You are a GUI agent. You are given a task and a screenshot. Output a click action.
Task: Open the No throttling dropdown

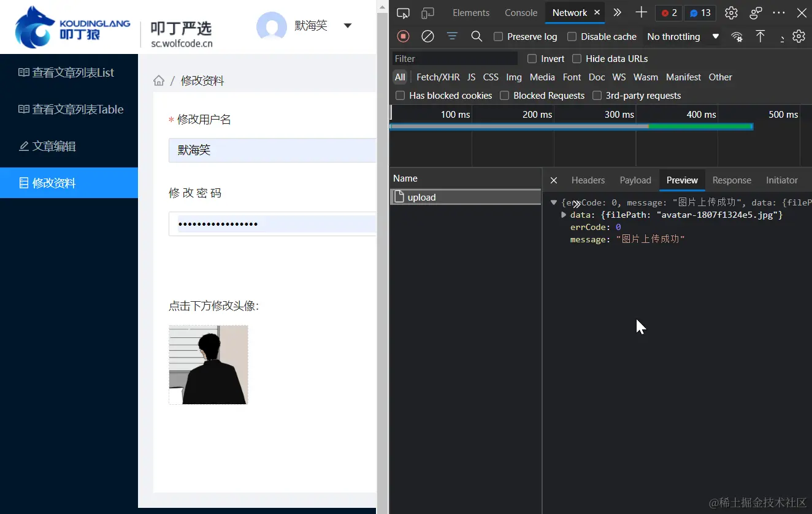(683, 37)
